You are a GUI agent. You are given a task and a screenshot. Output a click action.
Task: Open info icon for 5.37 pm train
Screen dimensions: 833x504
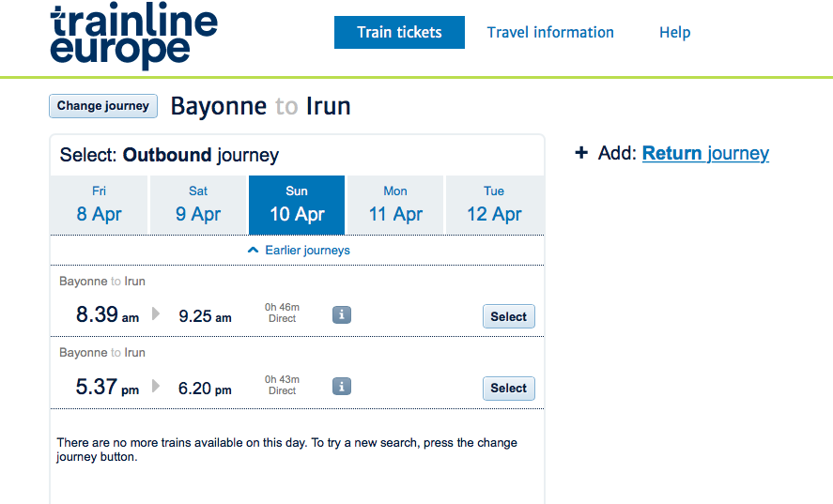342,387
